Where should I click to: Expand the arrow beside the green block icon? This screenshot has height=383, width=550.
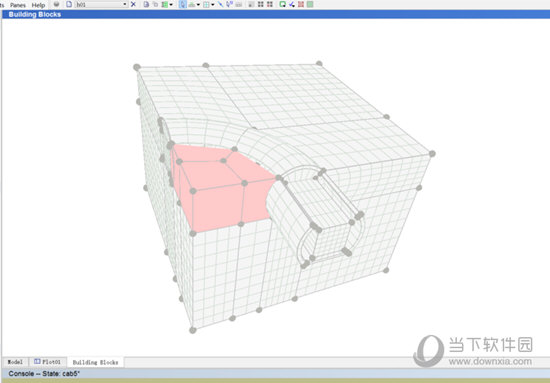[171, 5]
